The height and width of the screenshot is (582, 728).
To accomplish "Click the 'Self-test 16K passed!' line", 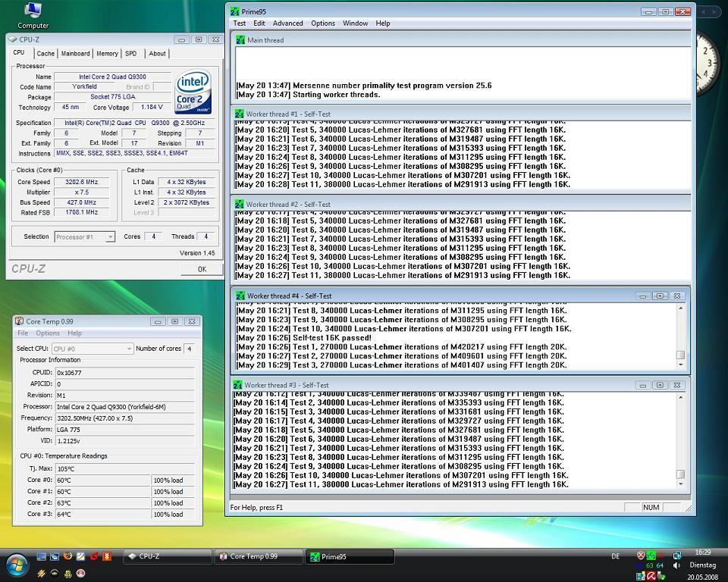I will 303,338.
